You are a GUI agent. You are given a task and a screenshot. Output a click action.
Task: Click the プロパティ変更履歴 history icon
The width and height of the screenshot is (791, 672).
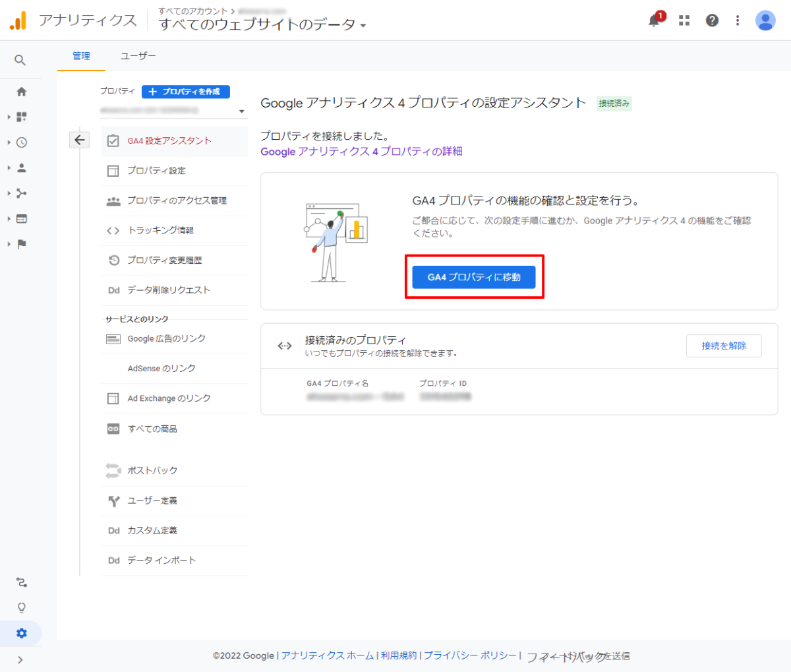coord(113,260)
